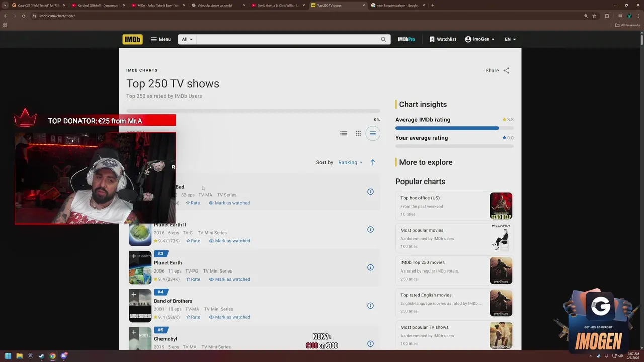Open Steam from the taskbar
644x362 pixels.
point(41,356)
